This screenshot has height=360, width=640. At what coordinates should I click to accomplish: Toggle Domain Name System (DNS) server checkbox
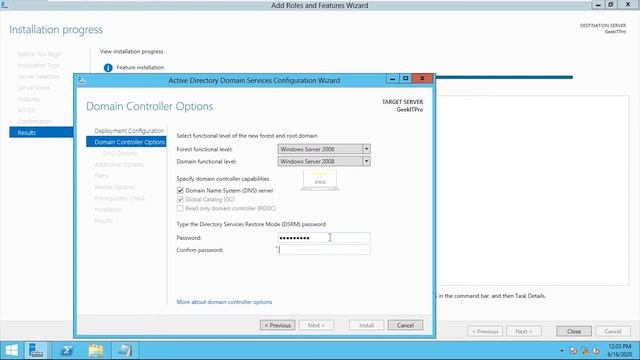pos(180,190)
